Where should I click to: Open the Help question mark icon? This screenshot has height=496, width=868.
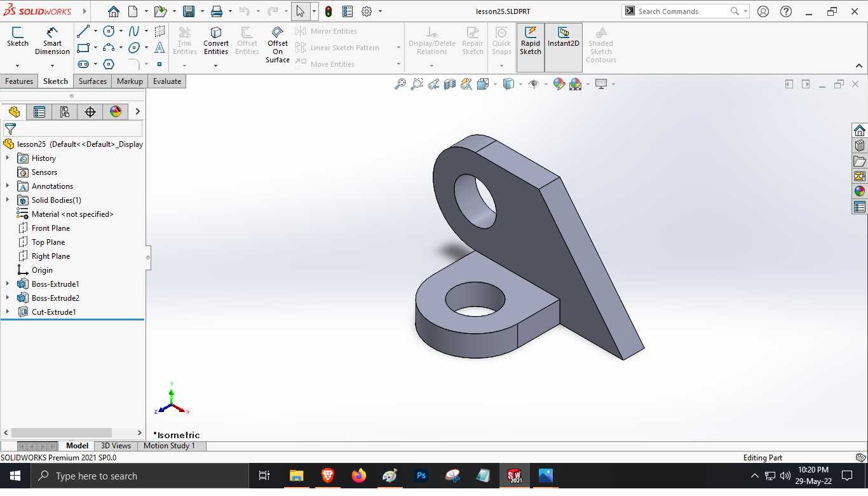[x=786, y=11]
